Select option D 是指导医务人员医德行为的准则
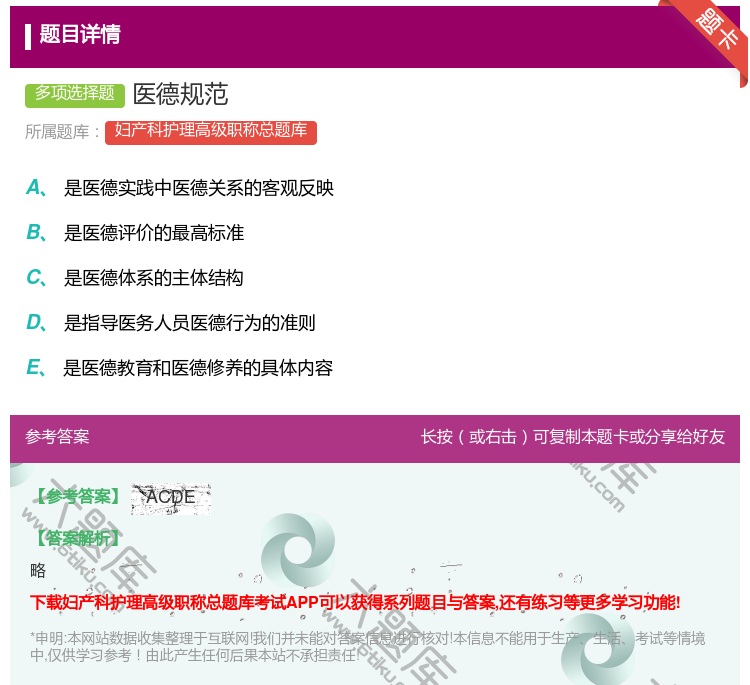 pyautogui.click(x=171, y=323)
